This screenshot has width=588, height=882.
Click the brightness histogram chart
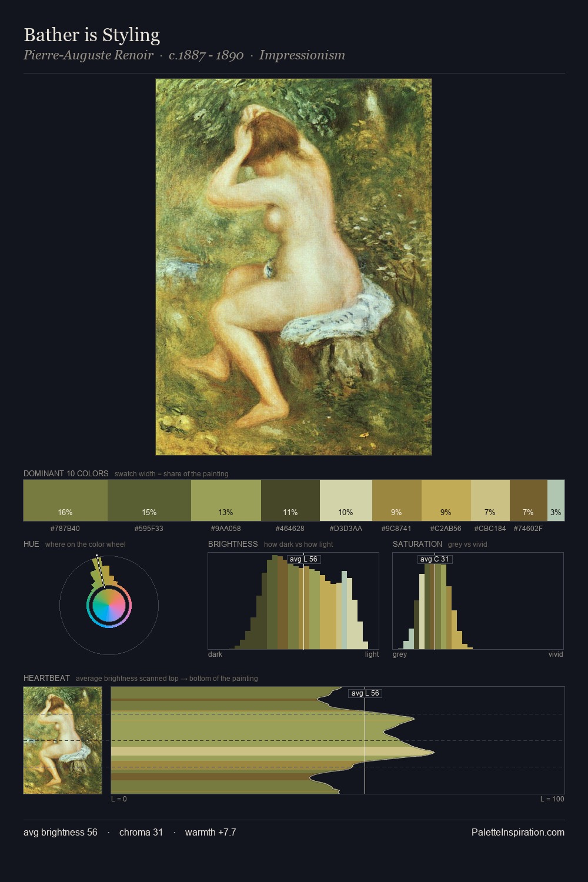point(293,601)
